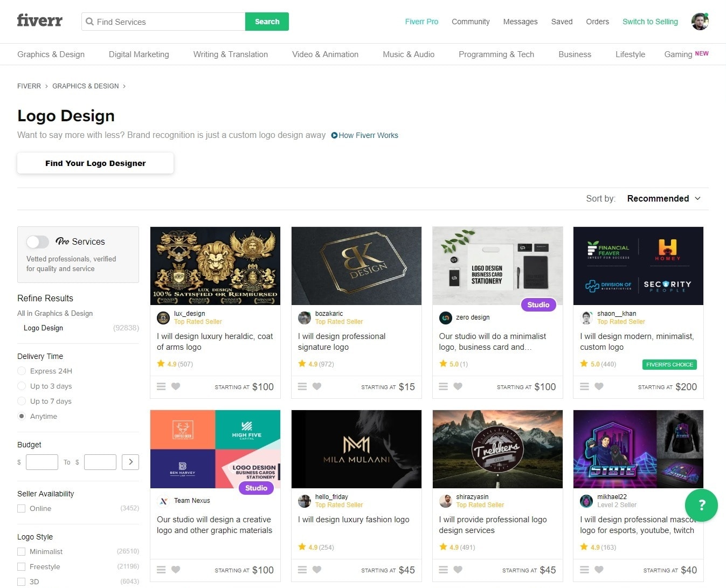The width and height of the screenshot is (726, 588).
Task: Click Find Your Logo Designer button
Action: tap(95, 163)
